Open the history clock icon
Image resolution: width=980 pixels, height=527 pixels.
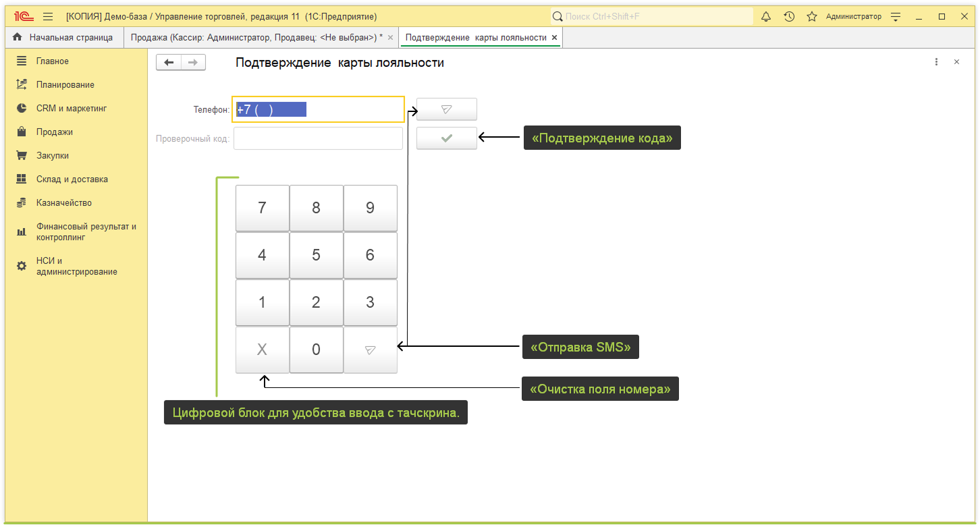pyautogui.click(x=789, y=16)
